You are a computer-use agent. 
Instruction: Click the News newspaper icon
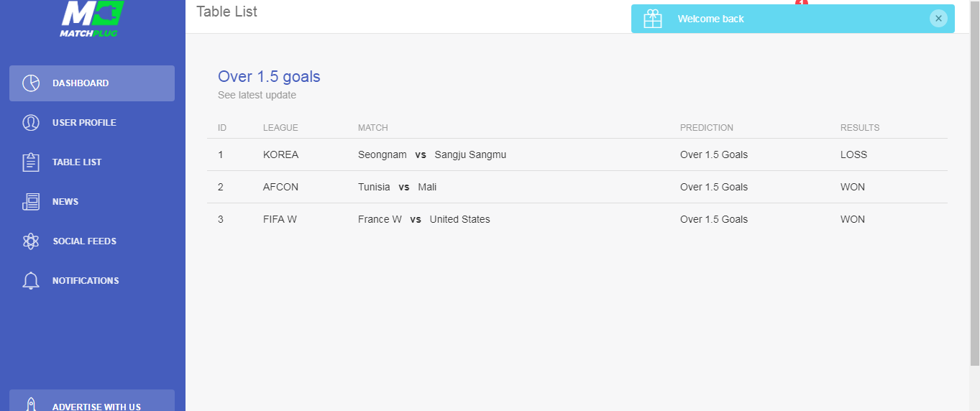click(x=31, y=202)
